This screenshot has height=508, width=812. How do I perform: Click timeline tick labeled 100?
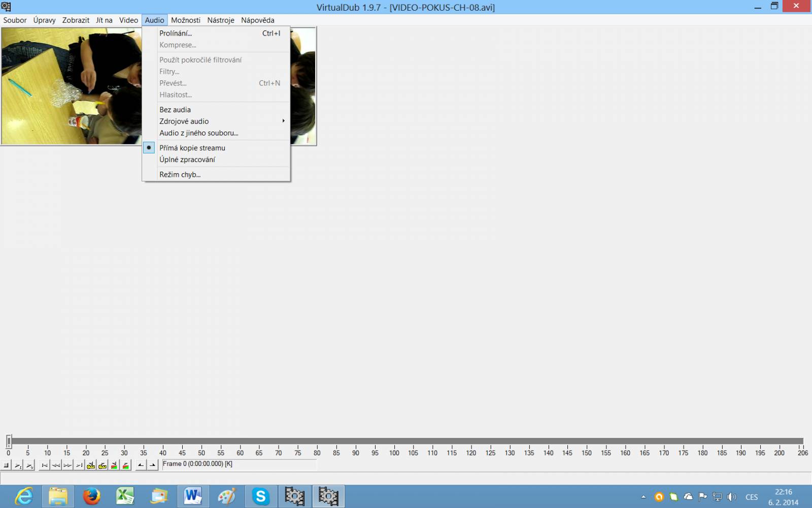click(x=394, y=453)
